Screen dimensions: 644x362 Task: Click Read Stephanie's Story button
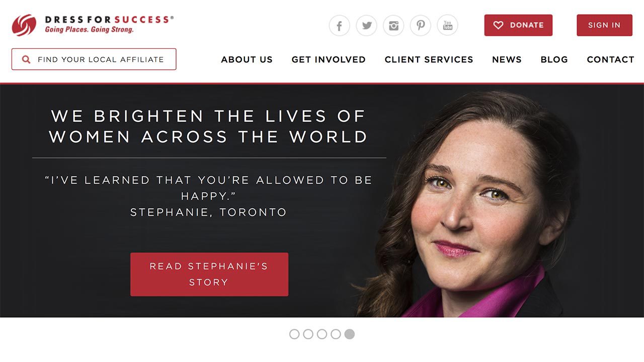pos(209,275)
